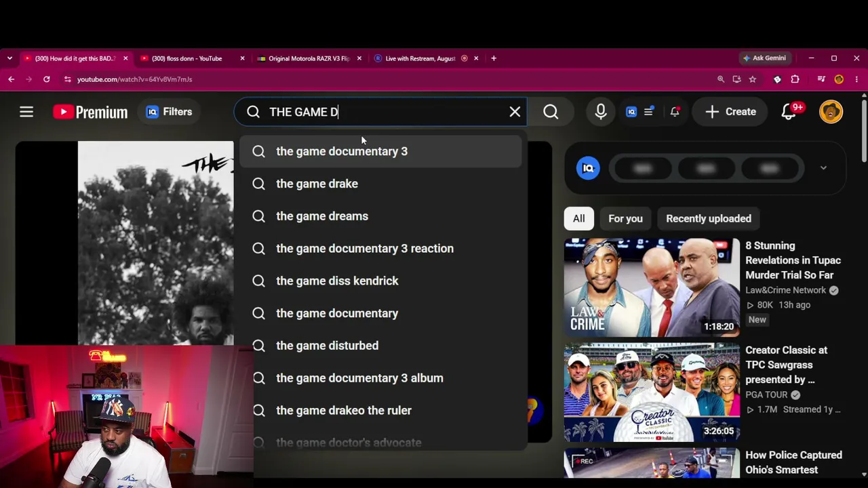The width and height of the screenshot is (868, 488).
Task: Open vidIQ list menu icon
Action: pyautogui.click(x=648, y=112)
